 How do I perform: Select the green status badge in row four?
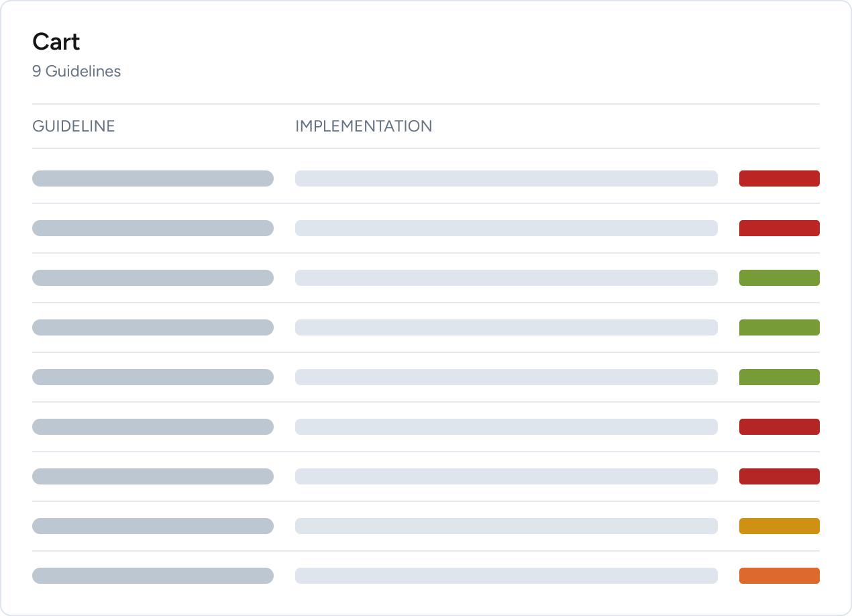tap(780, 327)
